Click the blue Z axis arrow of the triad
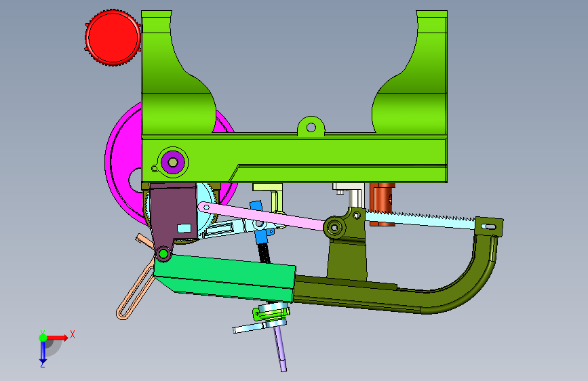The width and height of the screenshot is (588, 381). tap(43, 352)
